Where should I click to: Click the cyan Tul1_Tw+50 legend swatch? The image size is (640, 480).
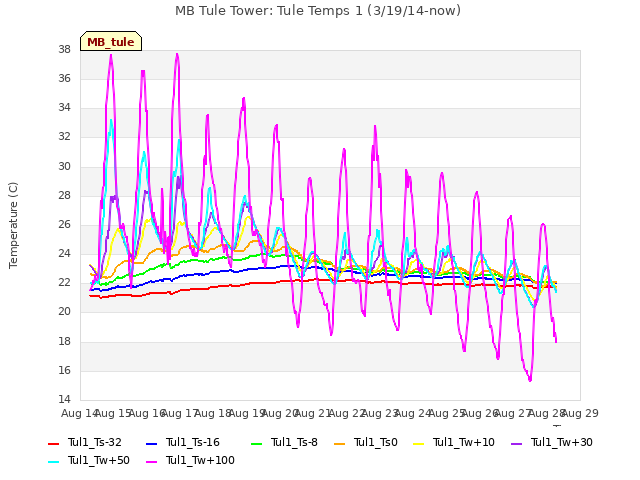(54, 462)
